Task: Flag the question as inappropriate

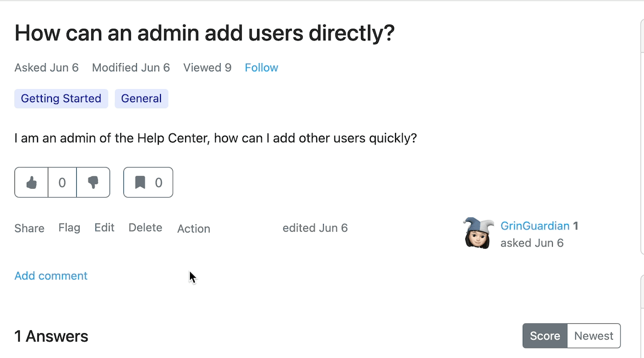Action: tap(69, 228)
